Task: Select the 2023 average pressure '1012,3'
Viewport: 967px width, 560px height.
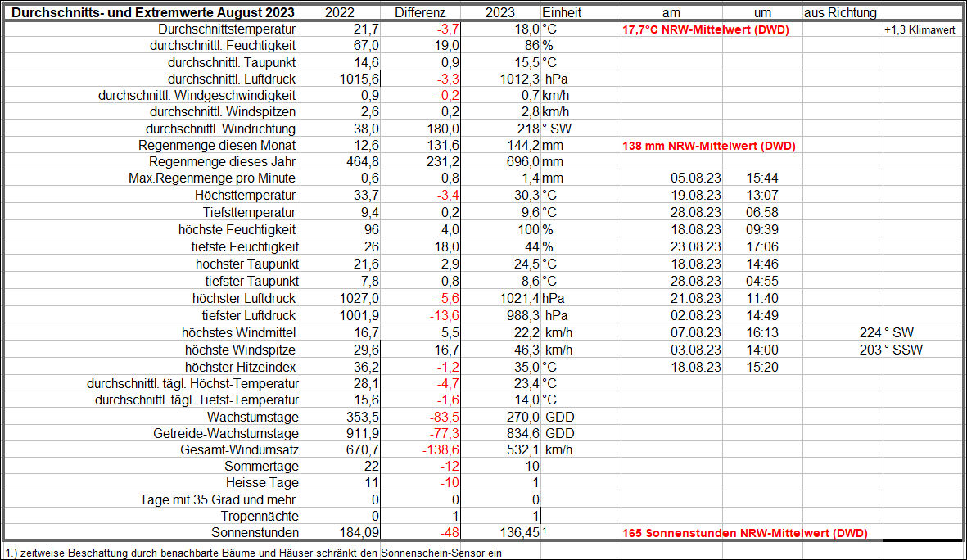Action: point(519,79)
